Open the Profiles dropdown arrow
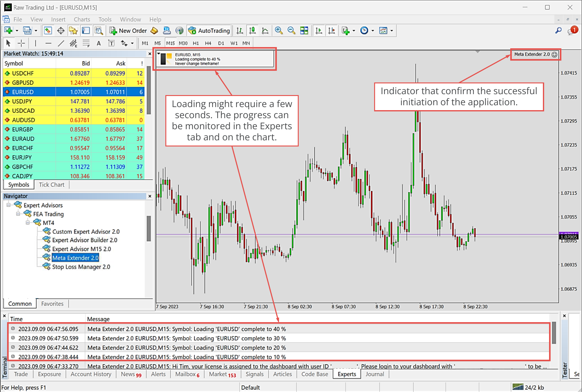This screenshot has width=582, height=392. coord(36,31)
